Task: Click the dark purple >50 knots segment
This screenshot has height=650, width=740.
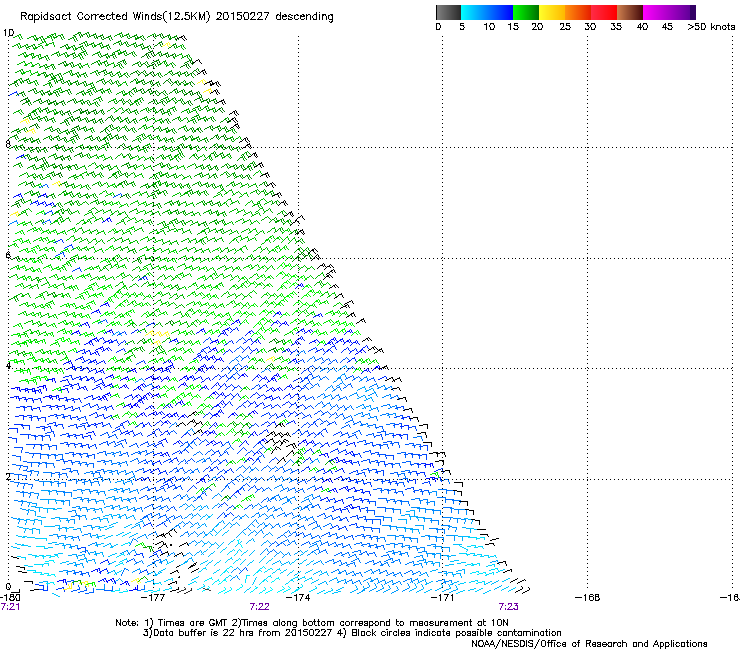Action: tap(692, 12)
